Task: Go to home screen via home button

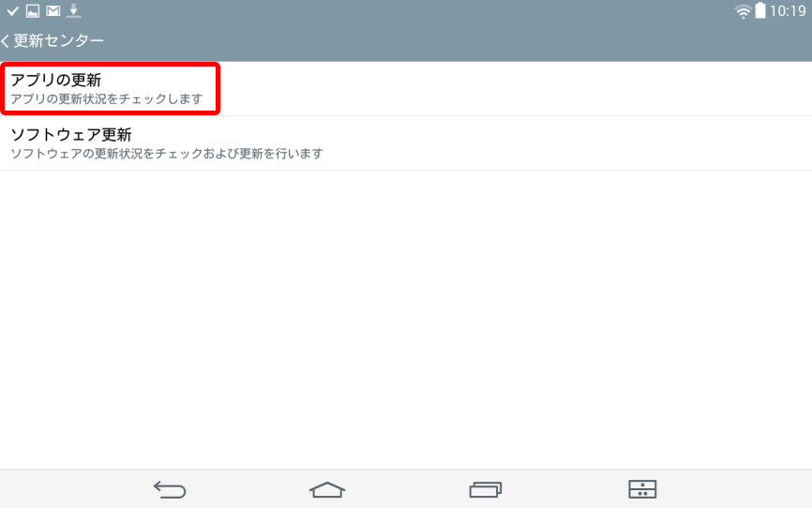Action: tap(327, 489)
